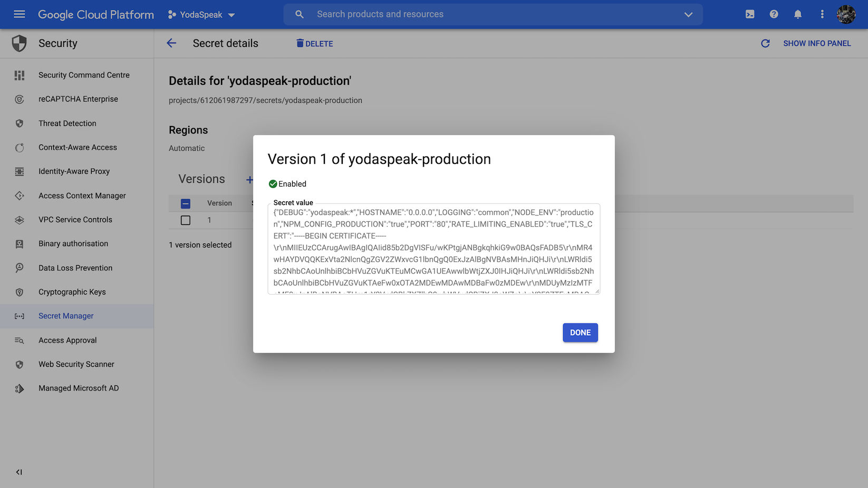Click SHOW INFO PANEL
This screenshot has height=488, width=868.
click(817, 43)
